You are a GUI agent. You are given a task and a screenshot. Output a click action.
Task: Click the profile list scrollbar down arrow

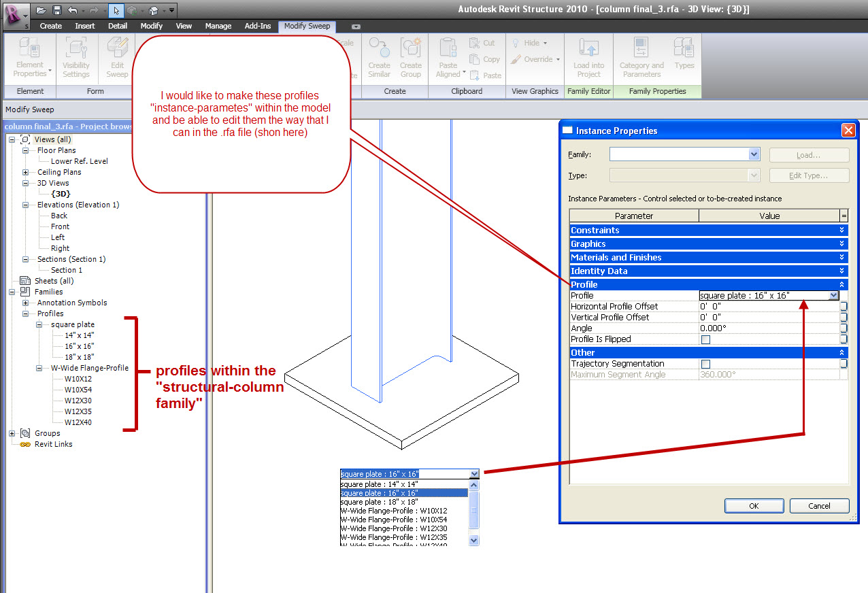474,540
